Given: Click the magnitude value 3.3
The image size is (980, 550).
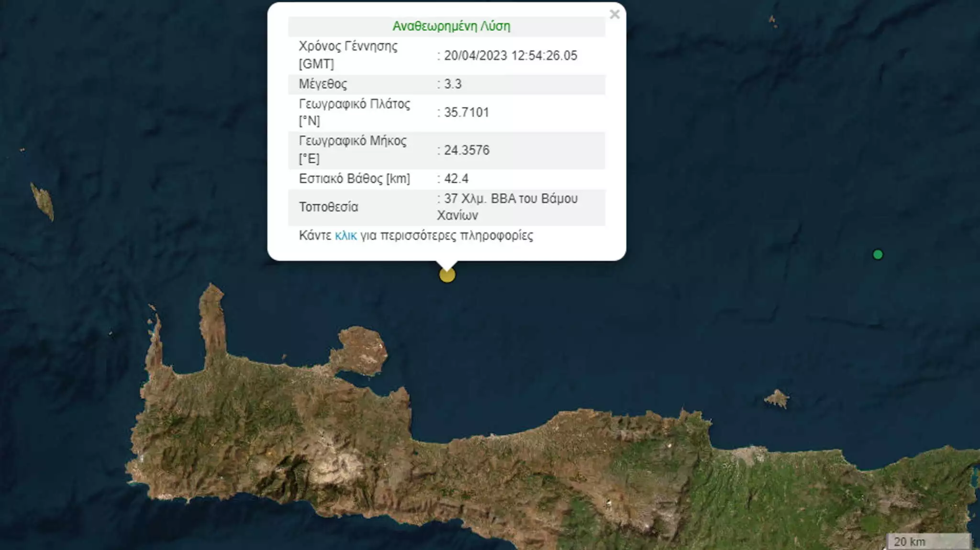Looking at the screenshot, I should point(453,84).
